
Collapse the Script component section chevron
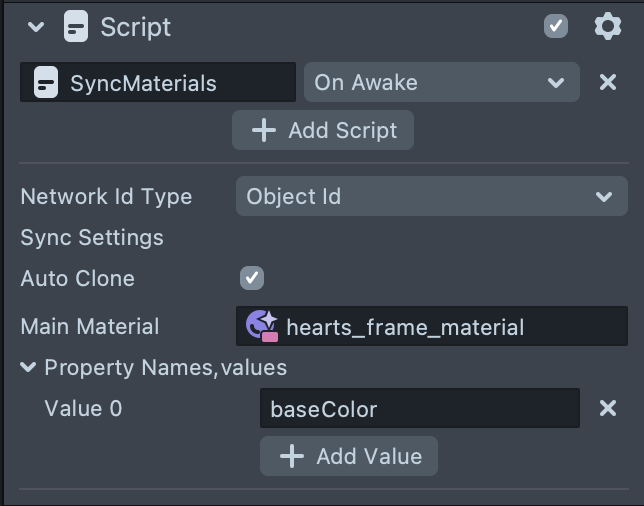click(x=37, y=27)
